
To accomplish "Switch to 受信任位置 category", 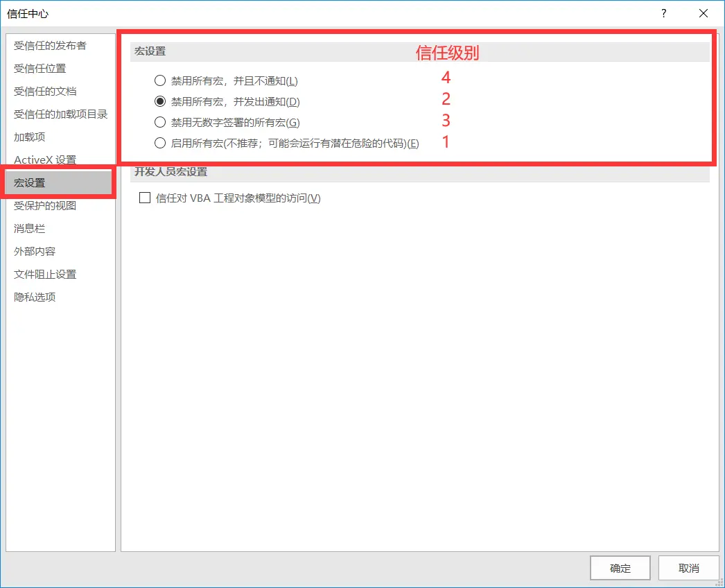I will 40,69.
